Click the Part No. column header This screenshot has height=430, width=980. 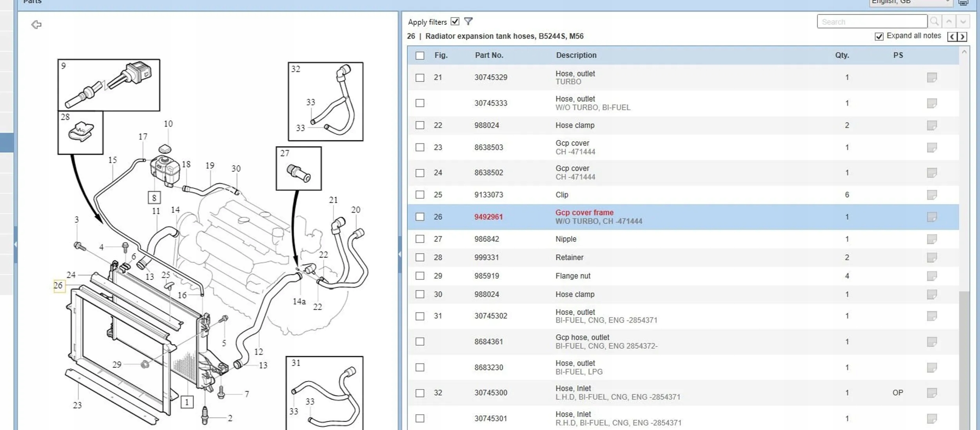click(x=489, y=55)
